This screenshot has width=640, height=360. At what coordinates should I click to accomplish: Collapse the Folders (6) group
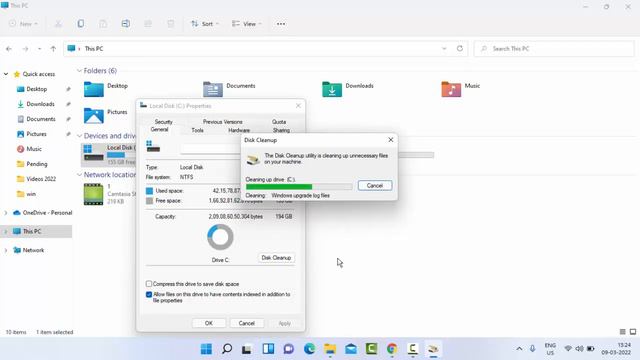click(79, 71)
